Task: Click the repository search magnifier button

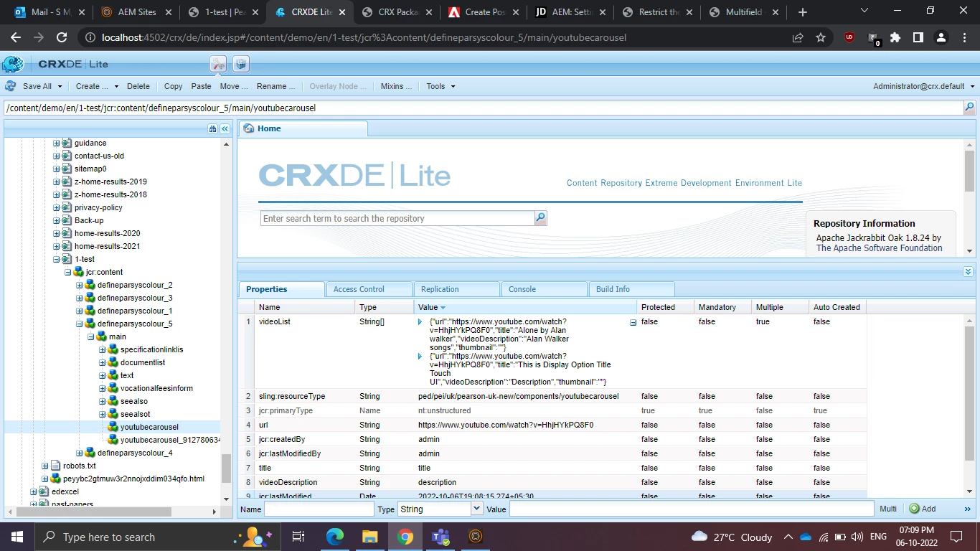Action: click(541, 218)
